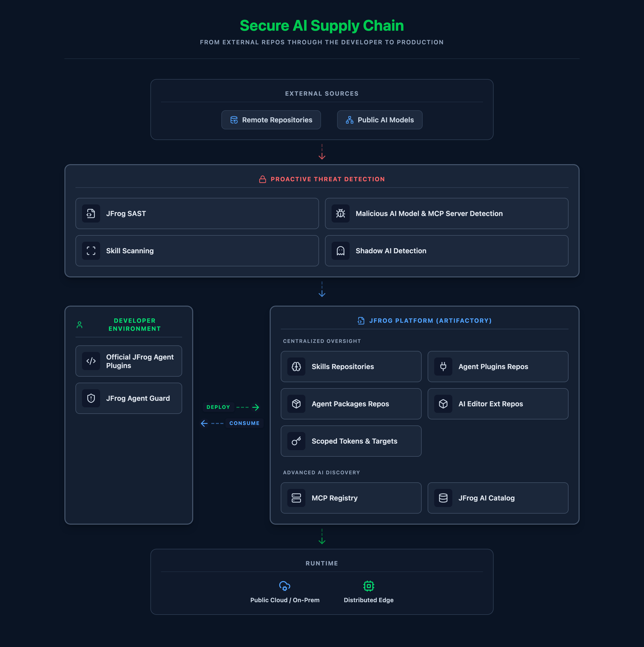Viewport: 644px width, 647px height.
Task: Click the file icon beside JFrog Platform heading
Action: (361, 321)
